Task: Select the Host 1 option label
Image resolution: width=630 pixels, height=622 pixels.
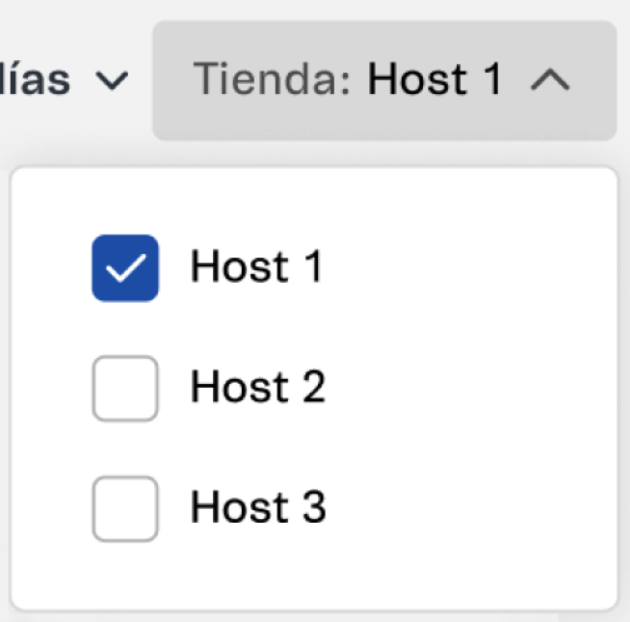Action: 257,268
